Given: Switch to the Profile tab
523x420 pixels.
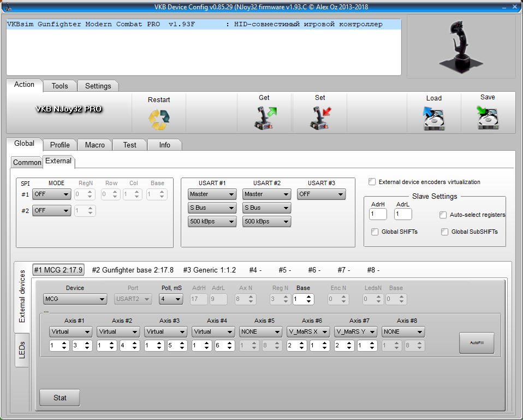Looking at the screenshot, I should click(60, 145).
